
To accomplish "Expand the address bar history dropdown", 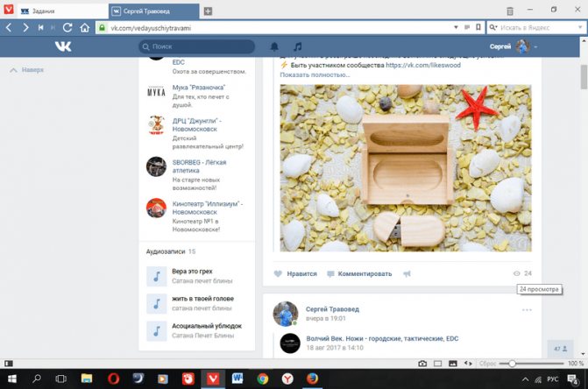I will click(456, 27).
